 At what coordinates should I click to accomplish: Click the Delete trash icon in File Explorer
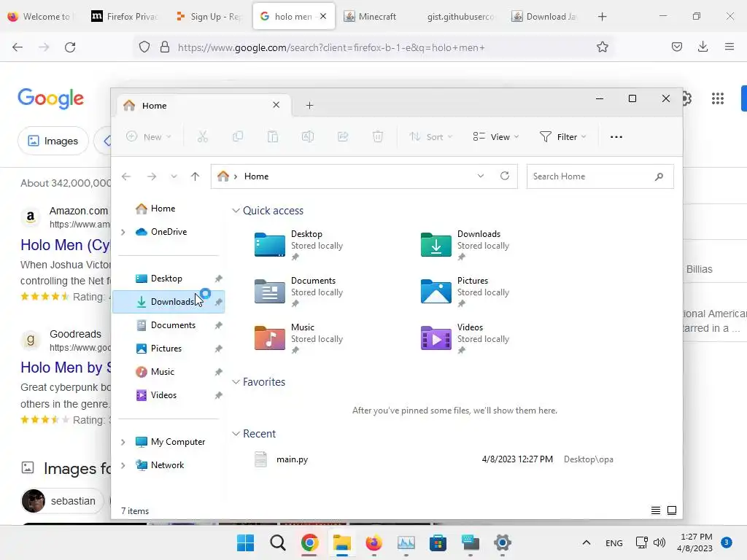(x=378, y=136)
